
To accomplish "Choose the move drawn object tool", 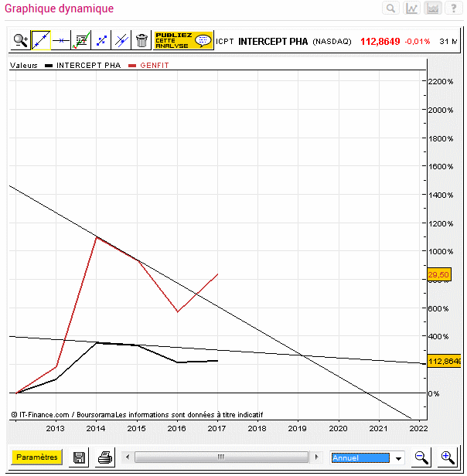I will point(101,40).
